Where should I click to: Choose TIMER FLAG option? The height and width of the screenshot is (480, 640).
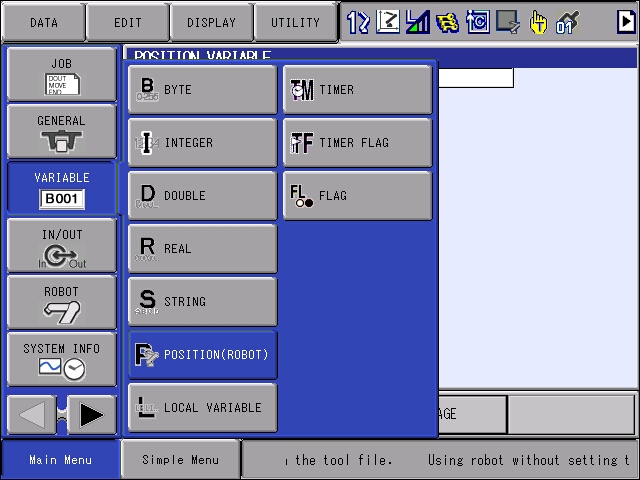(358, 143)
